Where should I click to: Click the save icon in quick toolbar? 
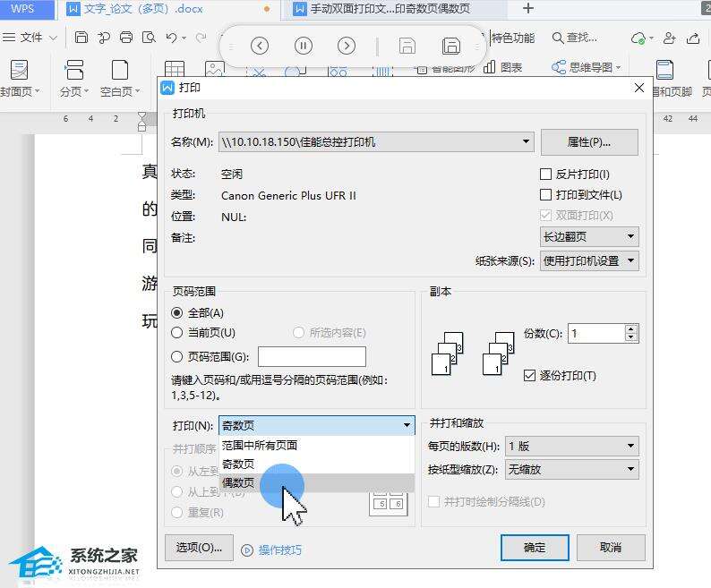pyautogui.click(x=81, y=38)
